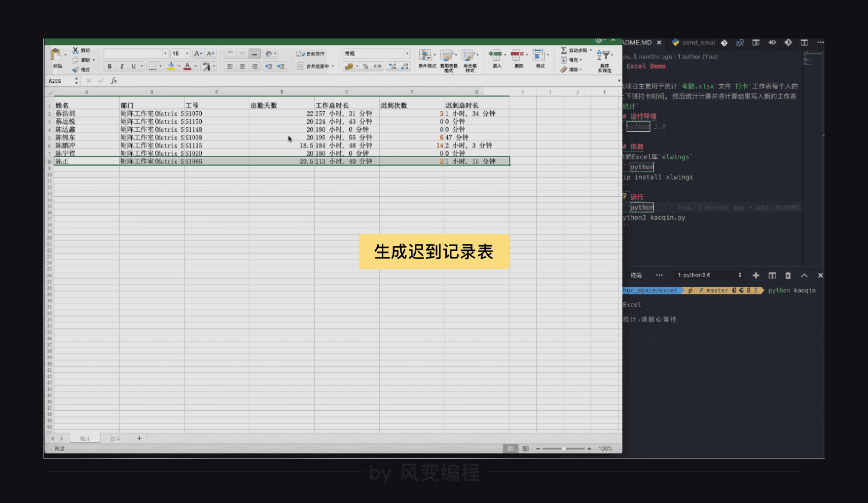
Task: Toggle Bold formatting
Action: pyautogui.click(x=109, y=67)
